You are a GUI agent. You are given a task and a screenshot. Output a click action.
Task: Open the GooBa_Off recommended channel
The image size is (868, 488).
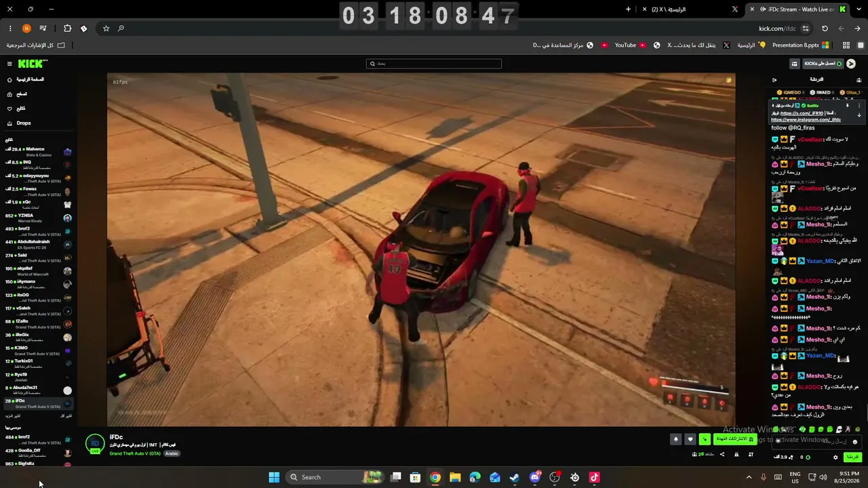coord(38,453)
